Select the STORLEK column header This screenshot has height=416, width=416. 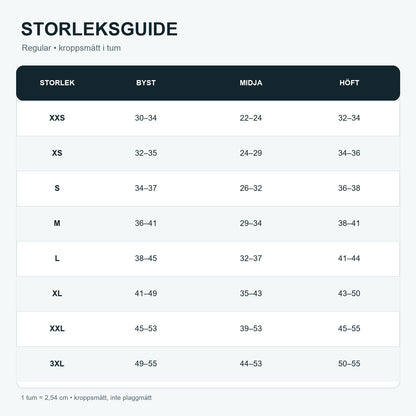tap(57, 83)
